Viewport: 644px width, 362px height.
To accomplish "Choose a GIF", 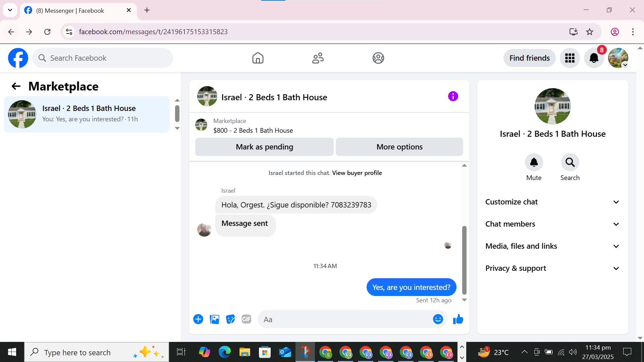I will tap(247, 319).
